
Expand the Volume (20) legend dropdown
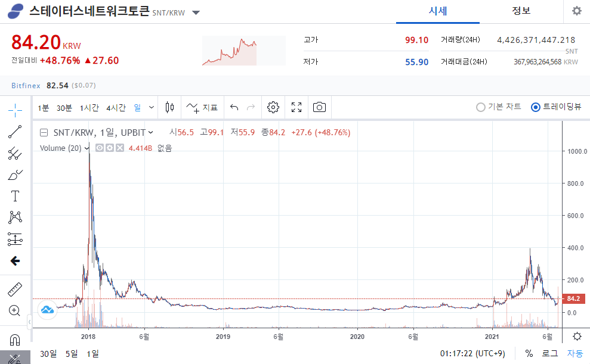87,148
